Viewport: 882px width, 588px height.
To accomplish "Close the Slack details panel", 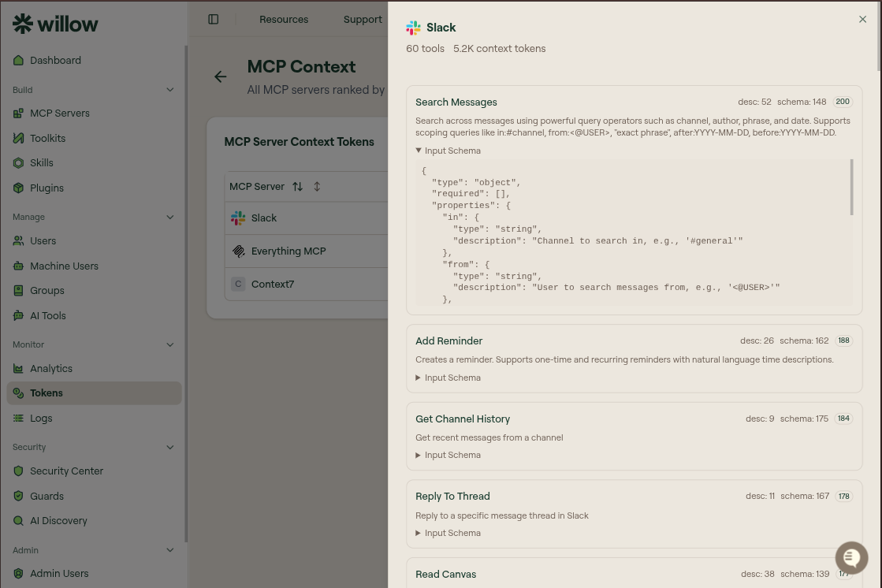I will click(863, 19).
